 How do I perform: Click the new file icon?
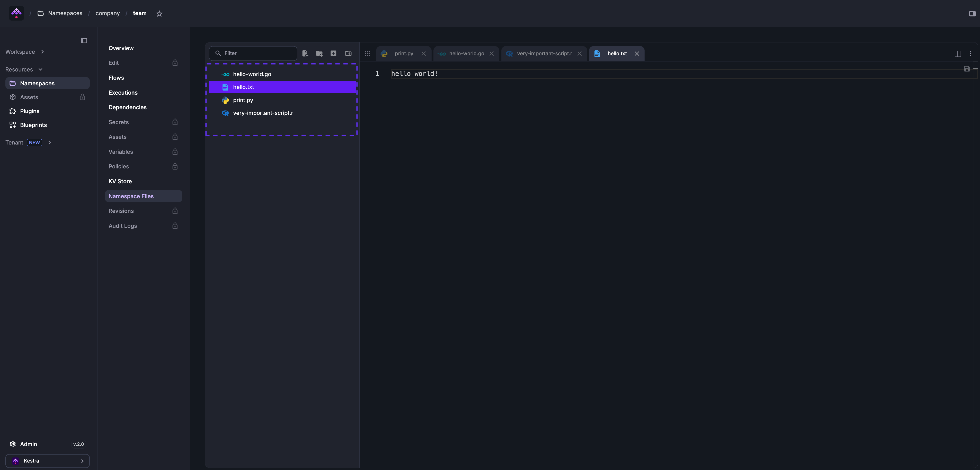[x=305, y=54]
